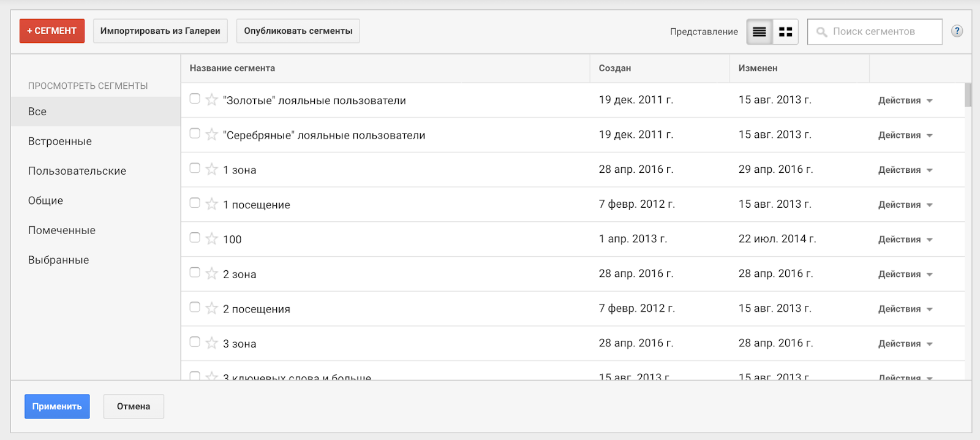
Task: Star the 1 зона segment
Action: click(212, 169)
